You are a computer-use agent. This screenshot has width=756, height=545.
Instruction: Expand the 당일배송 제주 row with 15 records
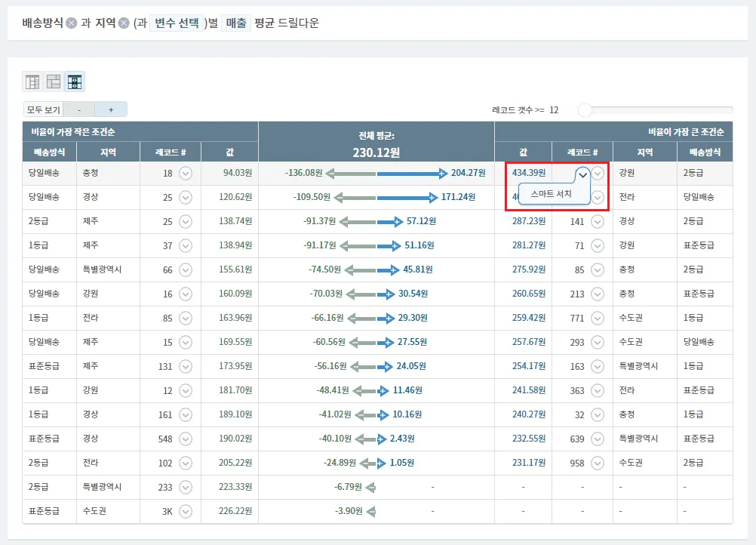click(186, 342)
